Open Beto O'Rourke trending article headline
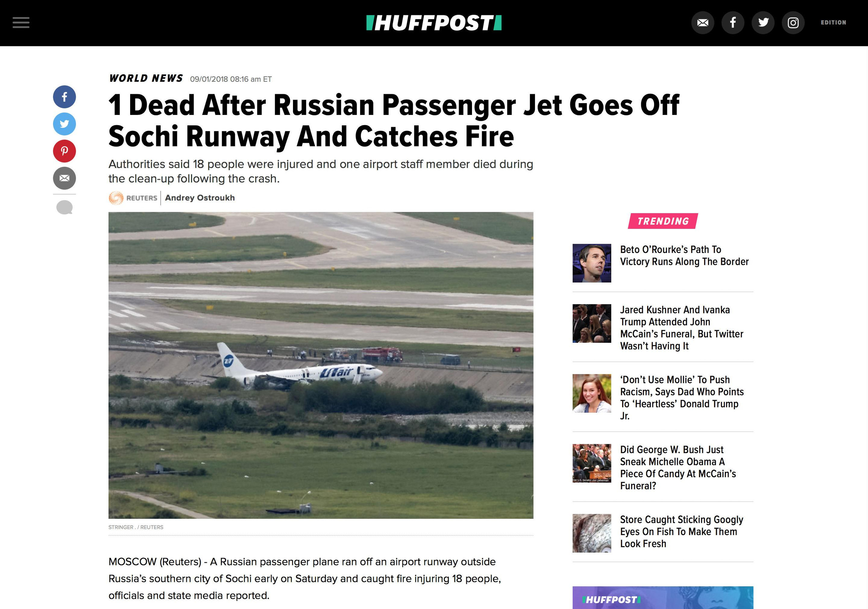The image size is (868, 609). point(684,256)
